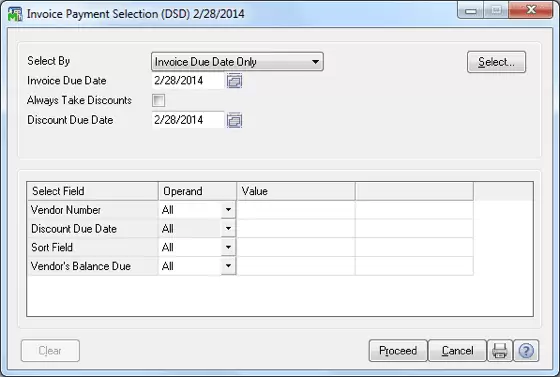Click the Proceed button
The image size is (560, 377).
398,351
